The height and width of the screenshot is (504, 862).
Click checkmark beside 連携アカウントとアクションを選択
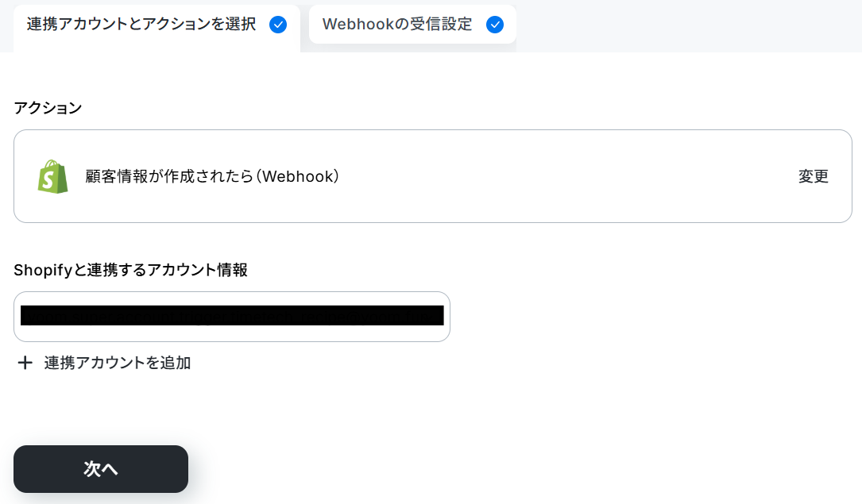278,25
